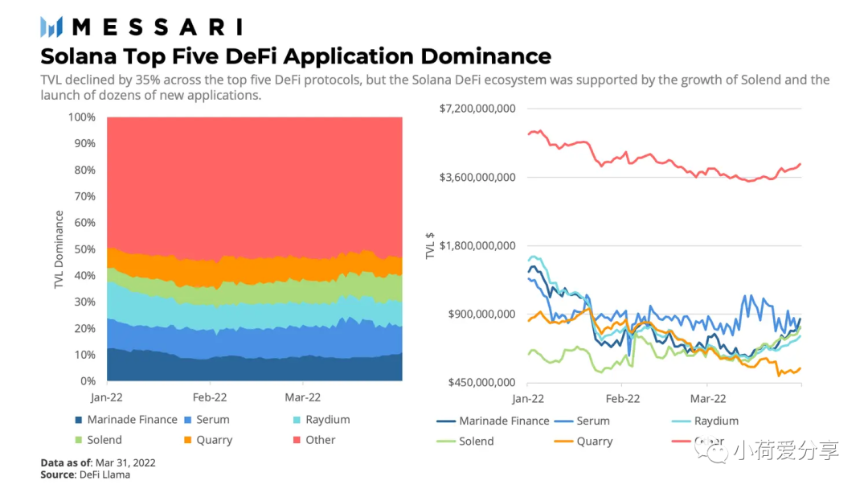The width and height of the screenshot is (868, 489).
Task: Click the 'Raydium' label in right legend
Action: (716, 421)
